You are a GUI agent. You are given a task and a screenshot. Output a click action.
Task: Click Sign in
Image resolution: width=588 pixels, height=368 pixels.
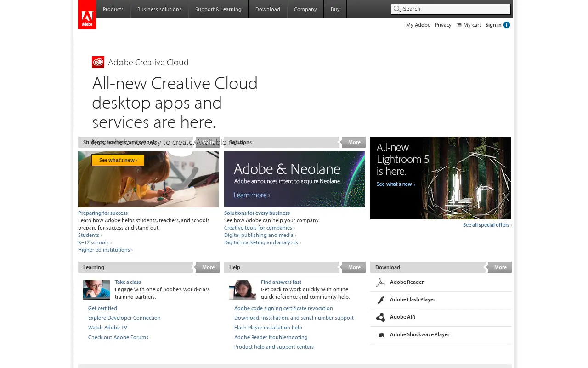pos(493,25)
